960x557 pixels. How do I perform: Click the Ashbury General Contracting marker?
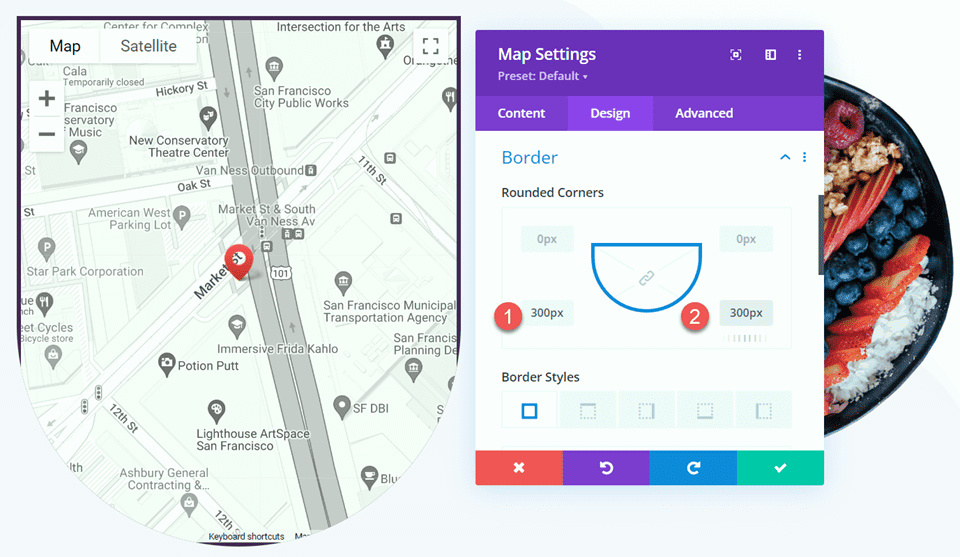(x=189, y=503)
